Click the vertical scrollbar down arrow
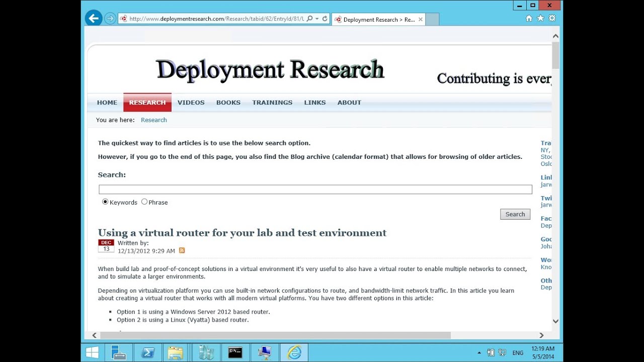The image size is (644, 362). click(x=555, y=321)
